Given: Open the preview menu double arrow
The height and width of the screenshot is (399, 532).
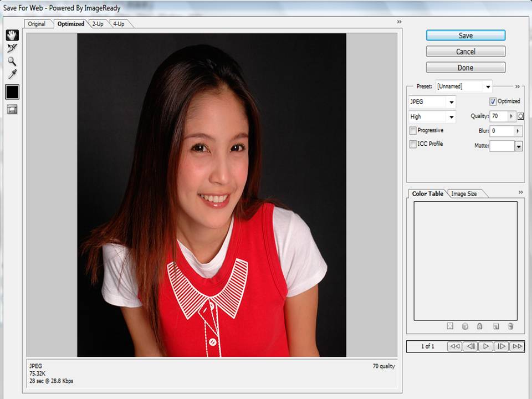Looking at the screenshot, I should tap(400, 22).
